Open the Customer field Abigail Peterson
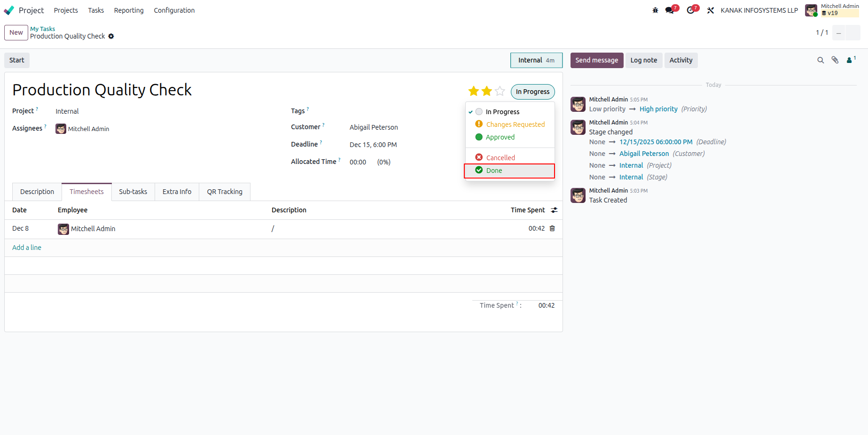868x435 pixels. point(374,127)
